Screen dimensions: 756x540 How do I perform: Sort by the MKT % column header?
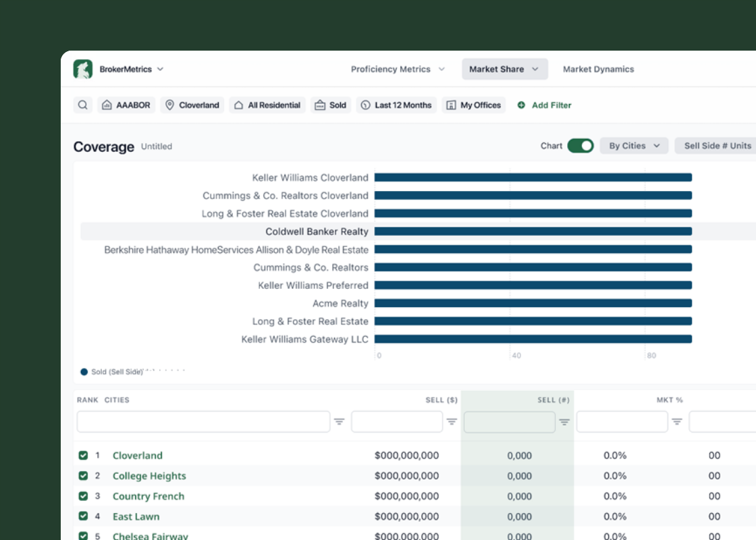tap(670, 400)
